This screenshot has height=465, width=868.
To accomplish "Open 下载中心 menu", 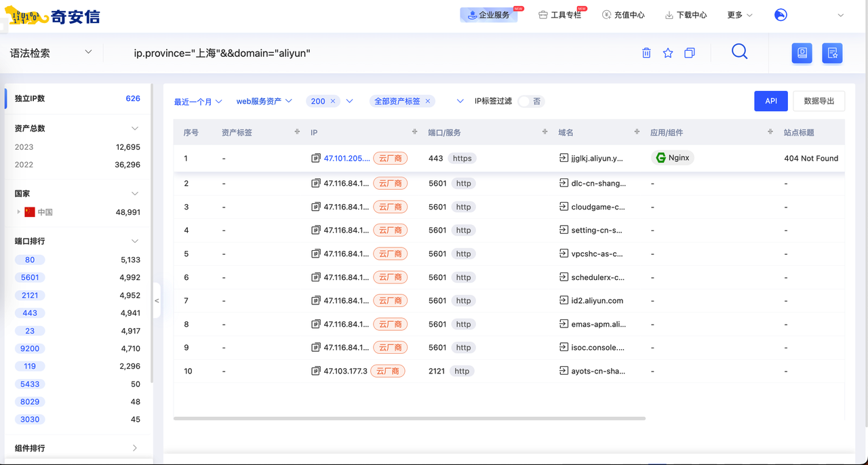I will coord(686,15).
